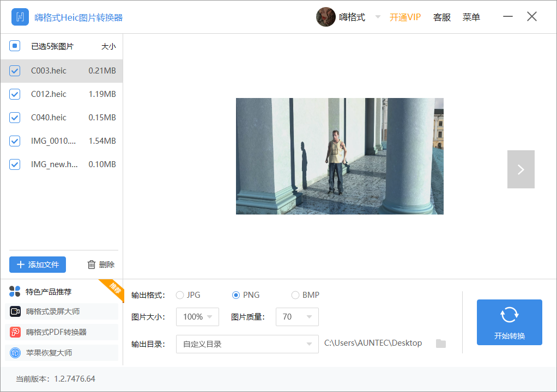Click the trash delete icon
The width and height of the screenshot is (557, 392).
(92, 265)
